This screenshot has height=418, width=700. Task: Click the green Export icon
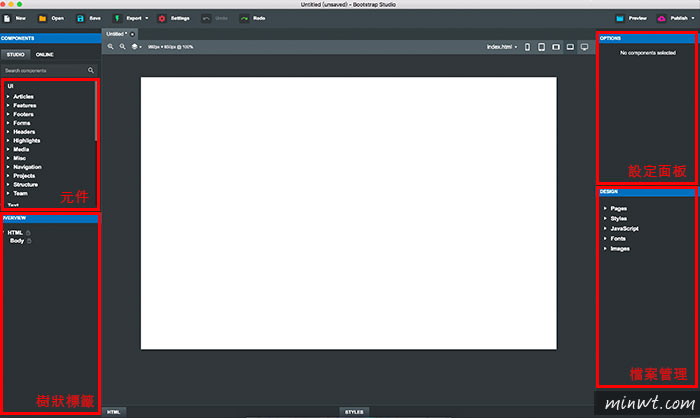coord(117,19)
